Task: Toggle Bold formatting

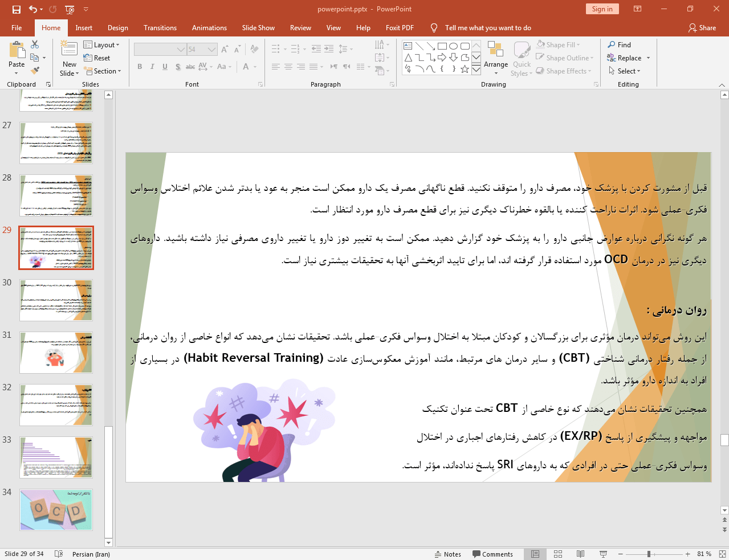Action: coord(140,67)
